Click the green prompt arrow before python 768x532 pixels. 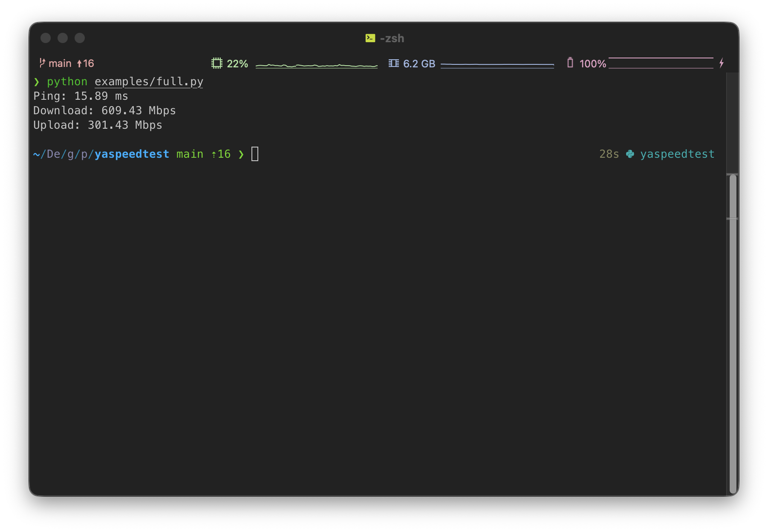37,81
